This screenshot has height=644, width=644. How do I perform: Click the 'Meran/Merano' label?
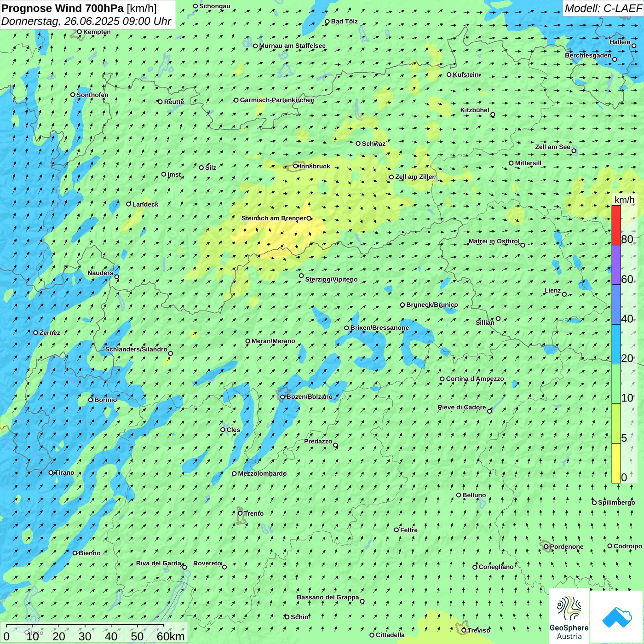click(273, 341)
